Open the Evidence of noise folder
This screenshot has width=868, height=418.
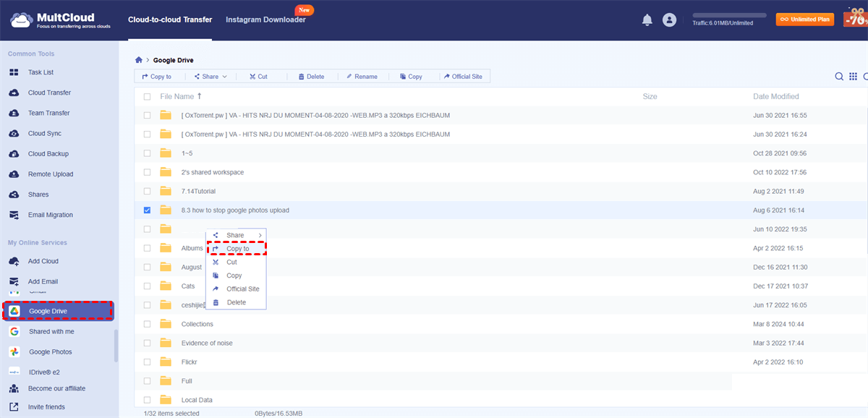tap(207, 343)
